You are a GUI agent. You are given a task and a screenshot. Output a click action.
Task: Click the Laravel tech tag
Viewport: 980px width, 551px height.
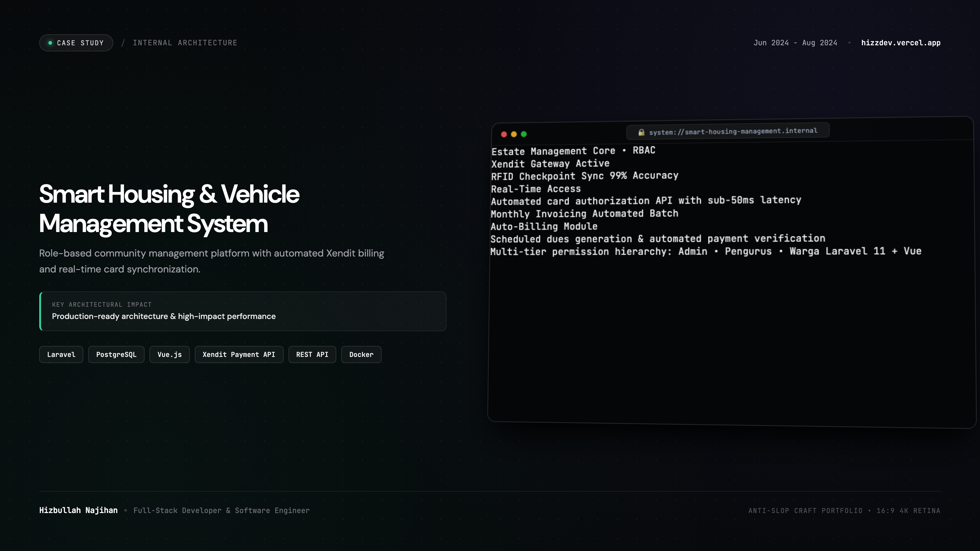click(61, 354)
